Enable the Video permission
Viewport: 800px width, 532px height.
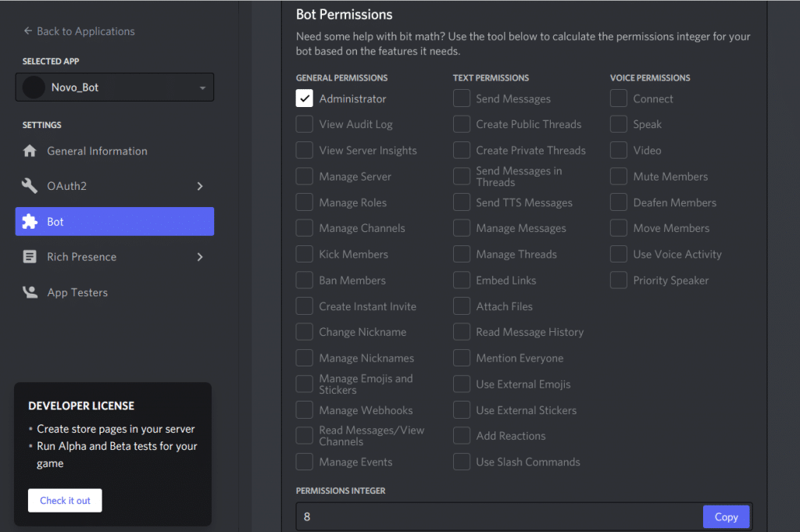619,150
